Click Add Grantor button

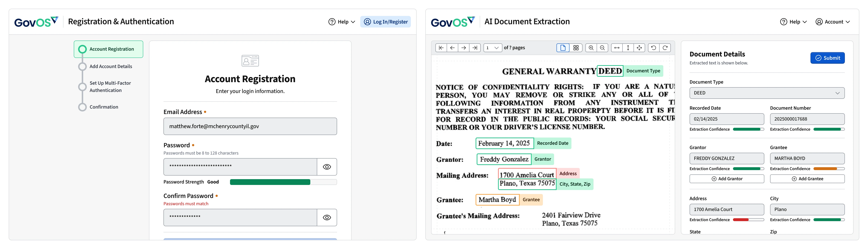pos(726,179)
